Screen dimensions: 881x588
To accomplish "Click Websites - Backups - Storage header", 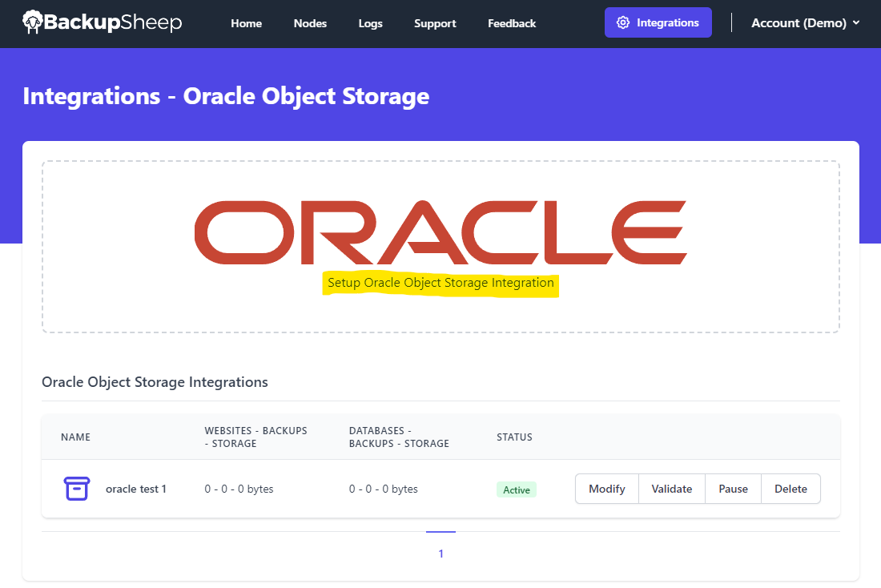I will click(x=255, y=437).
